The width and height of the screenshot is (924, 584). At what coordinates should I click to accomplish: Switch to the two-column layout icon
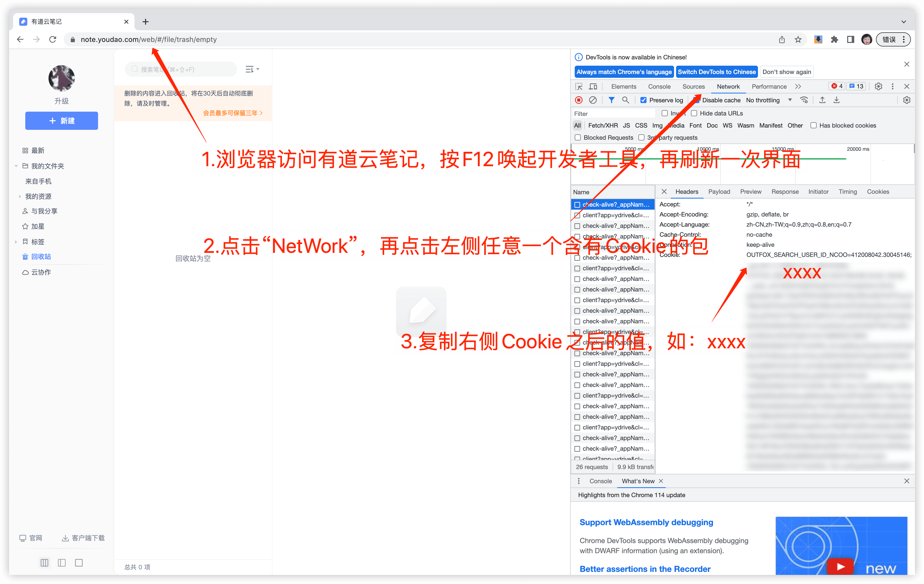(62, 563)
